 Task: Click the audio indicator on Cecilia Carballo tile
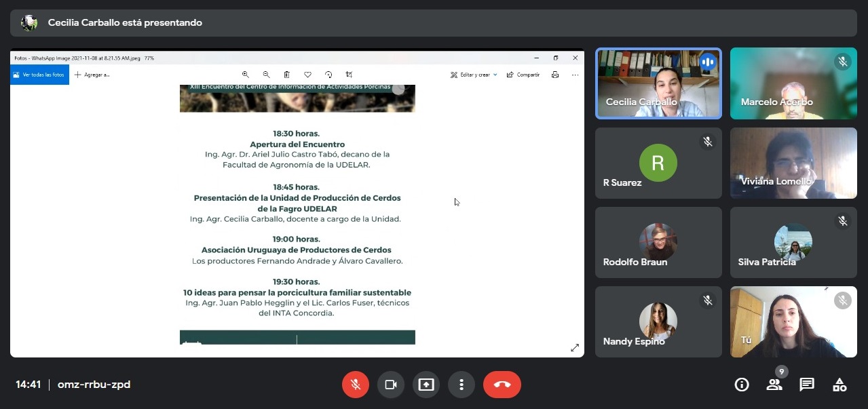click(x=708, y=62)
